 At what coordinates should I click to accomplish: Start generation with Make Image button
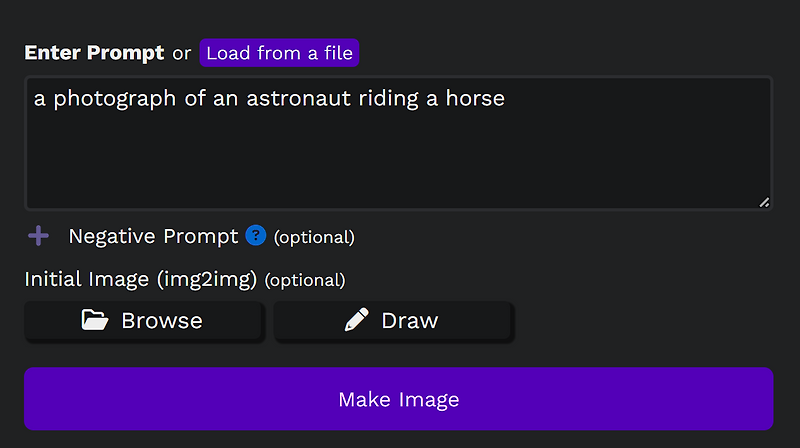(398, 399)
